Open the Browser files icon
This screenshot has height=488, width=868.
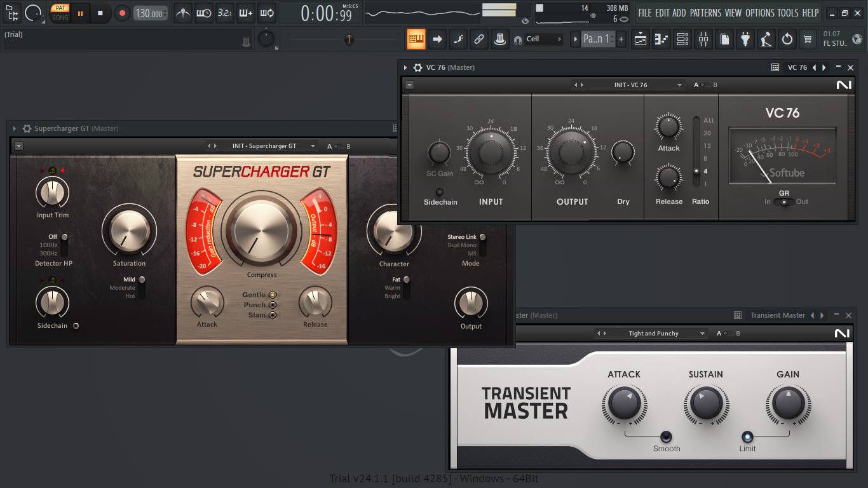tap(724, 39)
